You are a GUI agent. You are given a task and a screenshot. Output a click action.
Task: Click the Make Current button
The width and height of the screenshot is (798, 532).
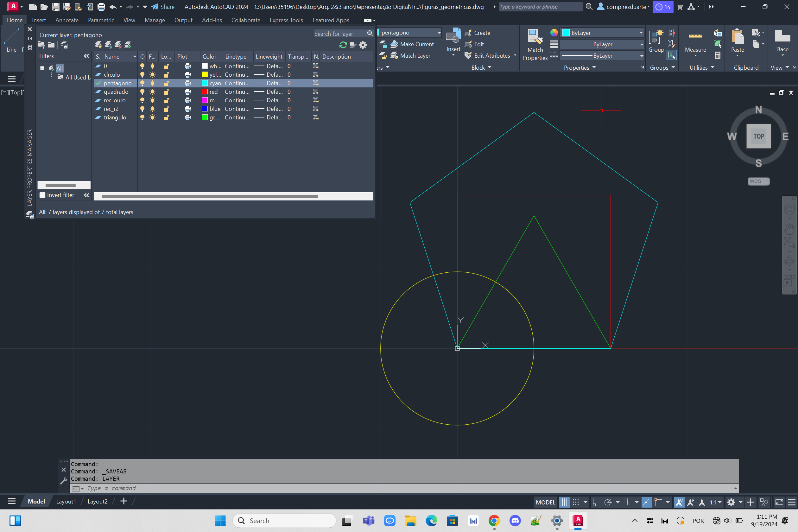(412, 44)
